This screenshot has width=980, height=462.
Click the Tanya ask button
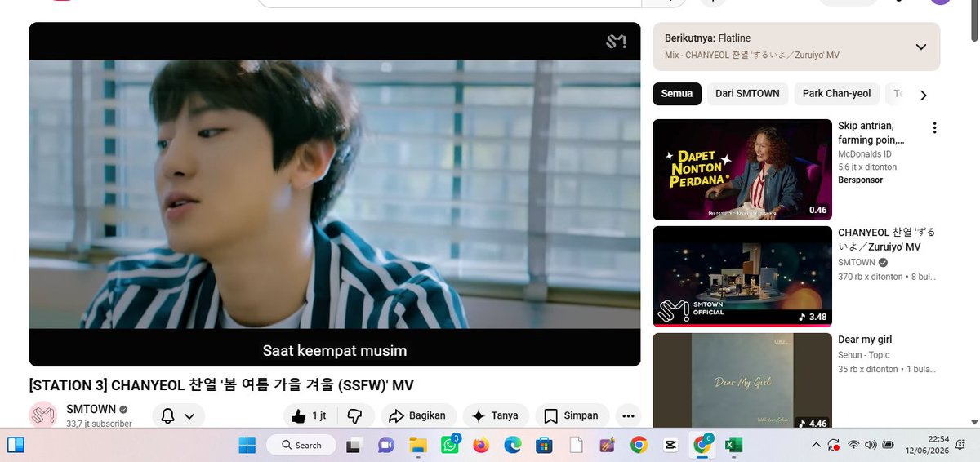click(x=496, y=415)
